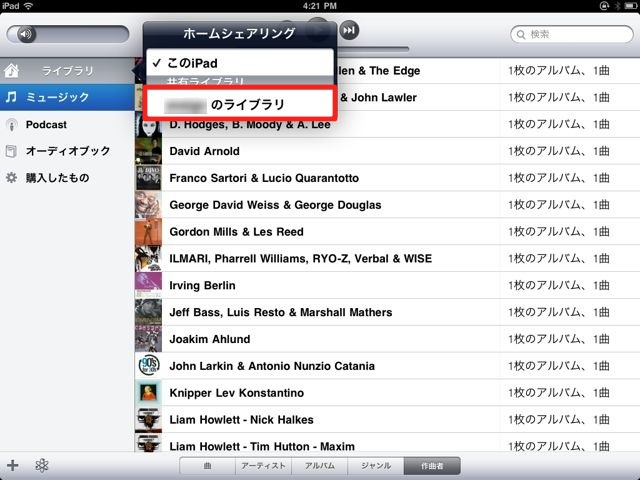The image size is (640, 480).
Task: Select the 作曲者 composers tab
Action: [432, 466]
